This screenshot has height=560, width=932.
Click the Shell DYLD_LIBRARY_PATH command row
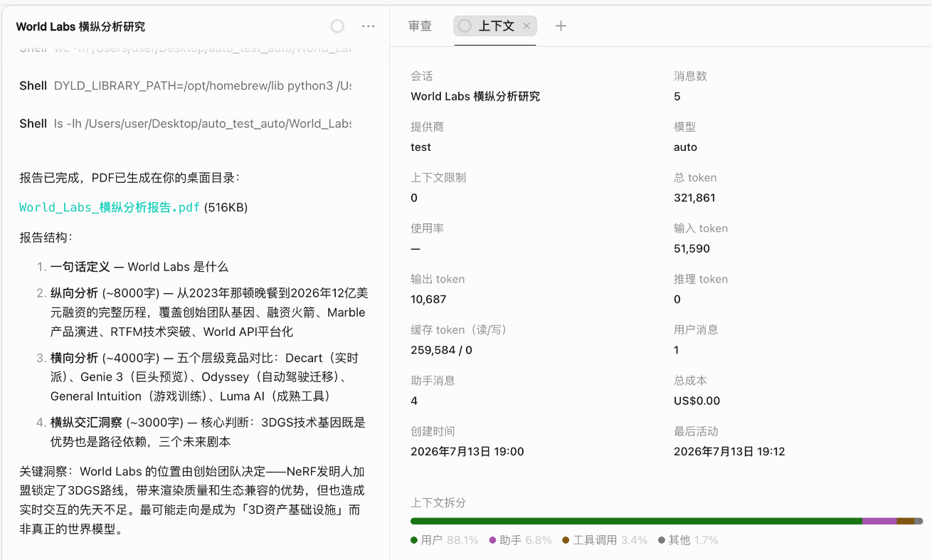185,85
